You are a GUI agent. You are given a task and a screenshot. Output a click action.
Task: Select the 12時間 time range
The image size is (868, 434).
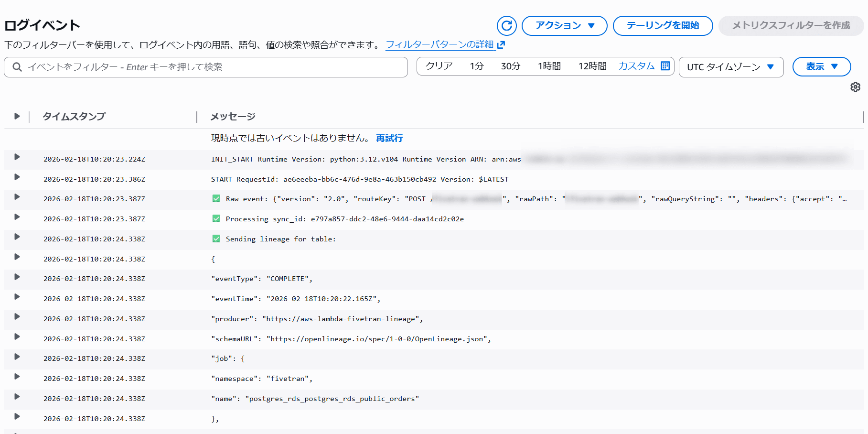tap(592, 66)
